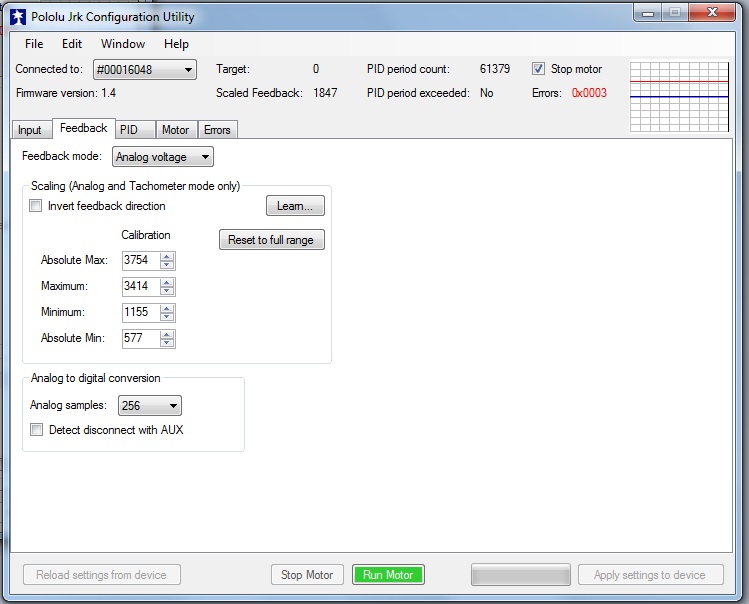Minimize the Jrk Configuration window
Screen dimensions: 749x604
pyautogui.click(x=648, y=13)
